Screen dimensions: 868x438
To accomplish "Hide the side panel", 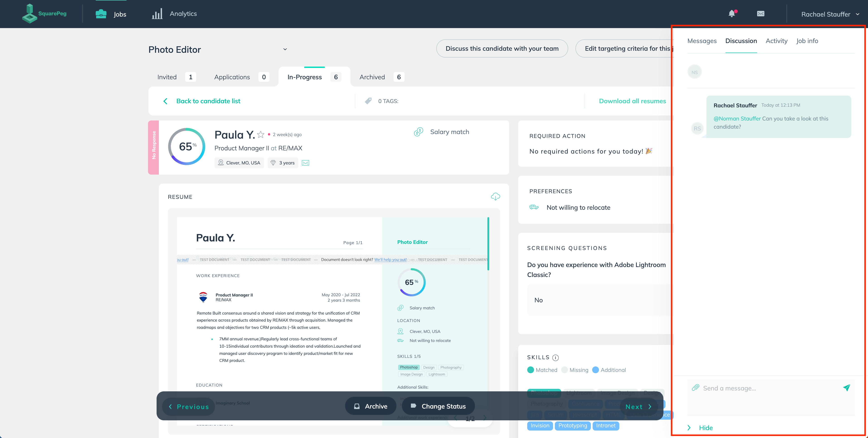I will pos(701,428).
